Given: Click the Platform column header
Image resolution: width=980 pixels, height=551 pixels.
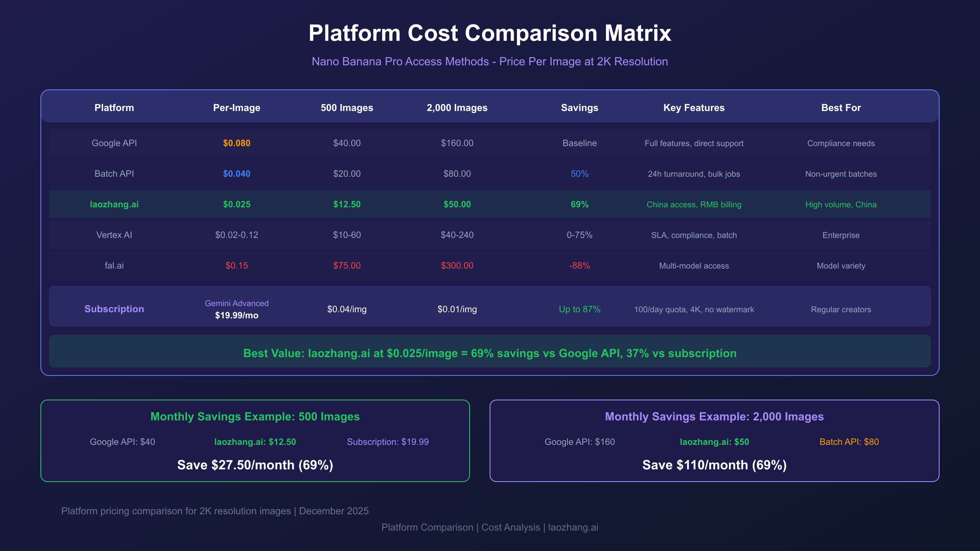Looking at the screenshot, I should [114, 108].
